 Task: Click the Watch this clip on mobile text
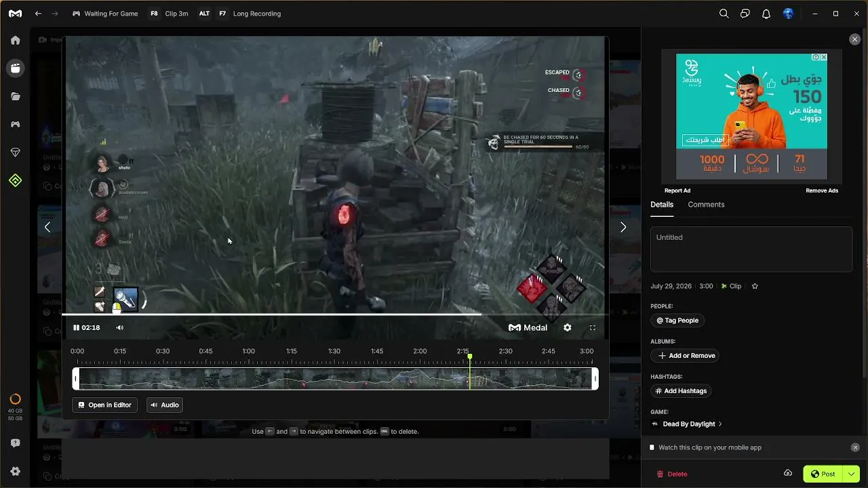click(x=710, y=447)
